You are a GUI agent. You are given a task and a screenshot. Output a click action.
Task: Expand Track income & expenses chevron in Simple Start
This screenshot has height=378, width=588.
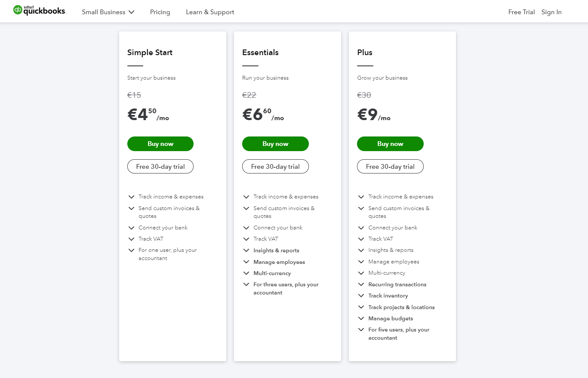pyautogui.click(x=131, y=197)
